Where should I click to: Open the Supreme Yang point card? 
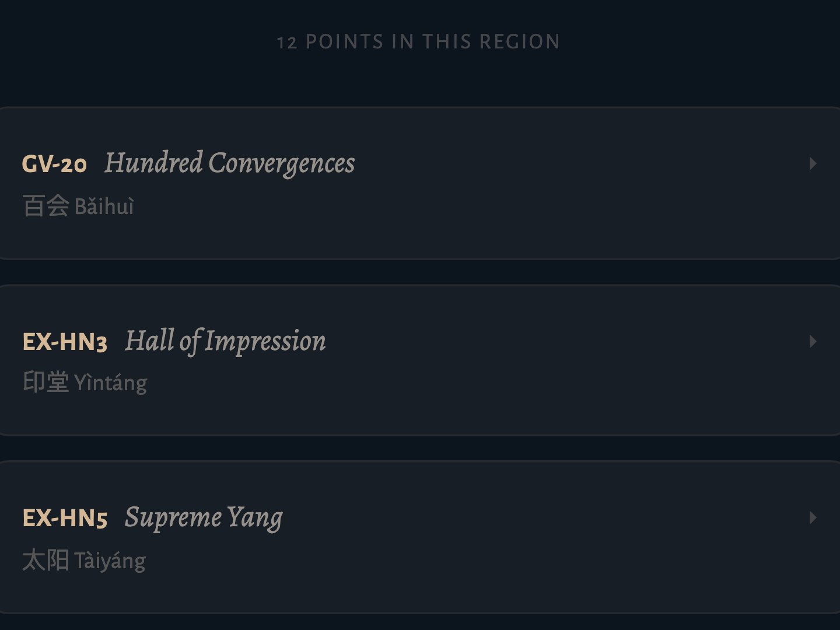[x=418, y=537]
